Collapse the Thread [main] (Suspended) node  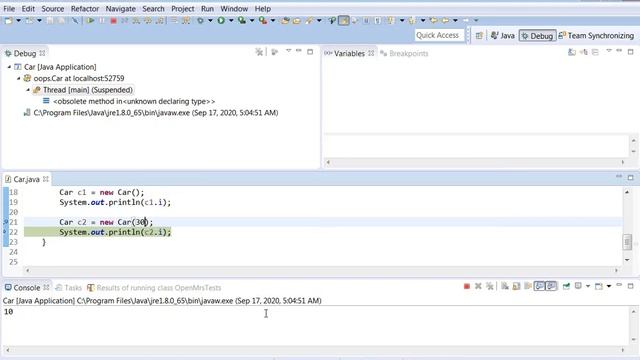click(x=28, y=89)
